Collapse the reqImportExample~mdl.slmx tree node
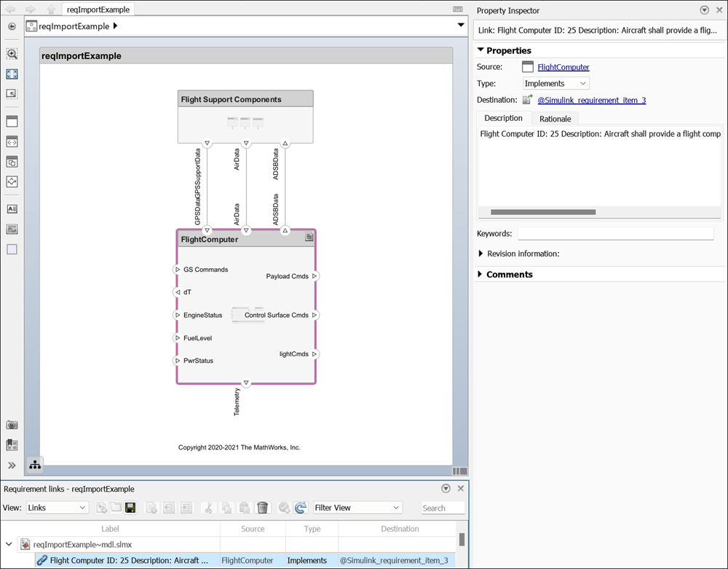728x569 pixels. (9, 544)
